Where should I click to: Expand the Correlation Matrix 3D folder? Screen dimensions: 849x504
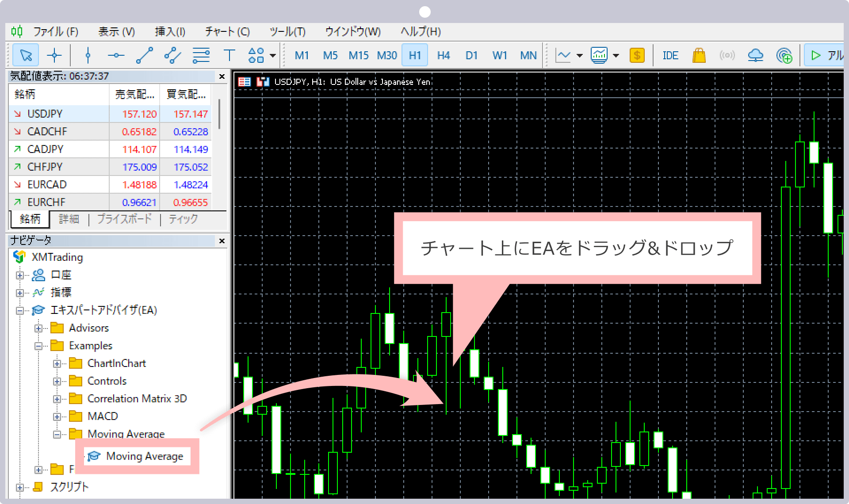(x=57, y=399)
